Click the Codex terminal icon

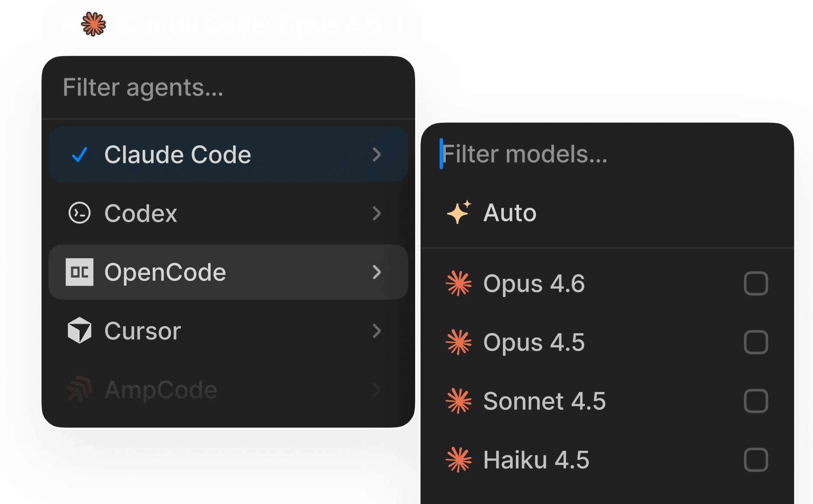click(80, 213)
